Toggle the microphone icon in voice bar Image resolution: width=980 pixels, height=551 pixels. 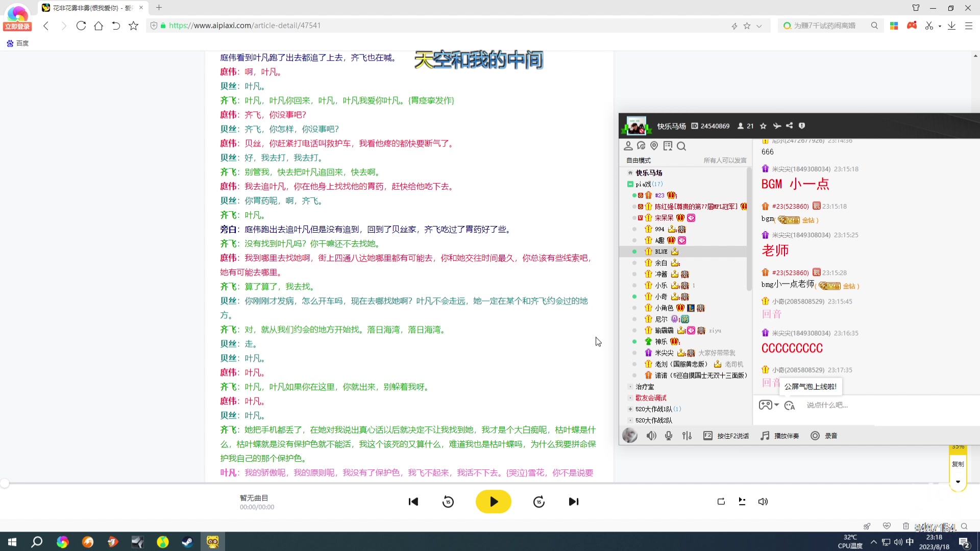(x=669, y=436)
